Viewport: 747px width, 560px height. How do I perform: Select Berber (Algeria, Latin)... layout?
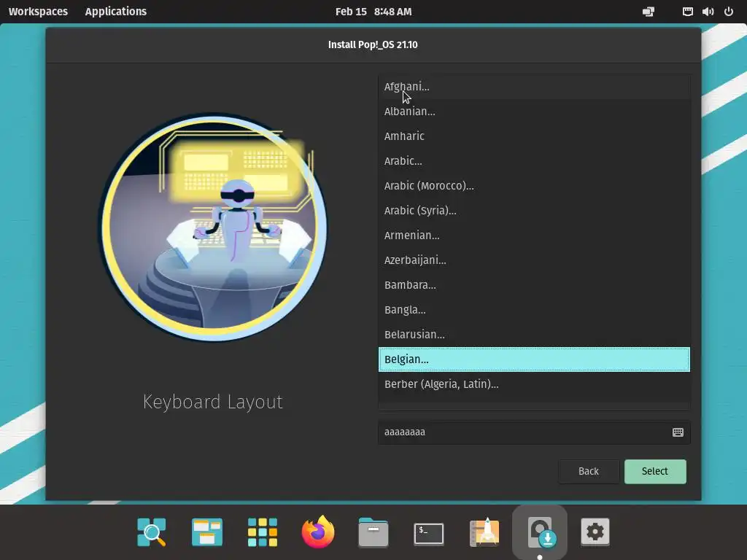coord(534,384)
